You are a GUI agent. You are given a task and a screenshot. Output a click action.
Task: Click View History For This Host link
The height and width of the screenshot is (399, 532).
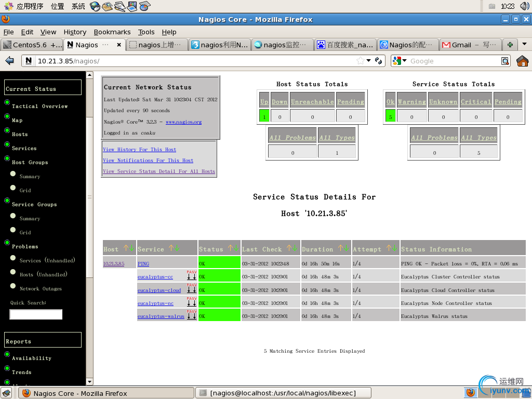(139, 149)
